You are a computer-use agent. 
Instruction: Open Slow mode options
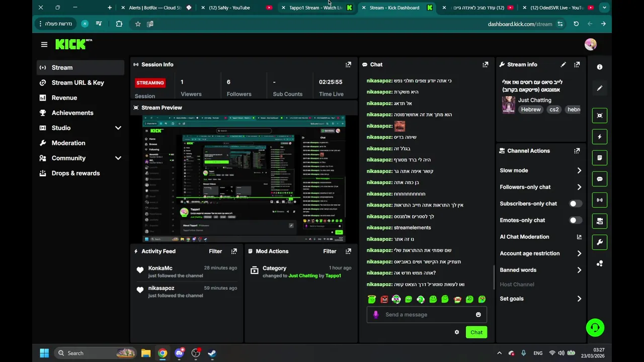[540, 170]
